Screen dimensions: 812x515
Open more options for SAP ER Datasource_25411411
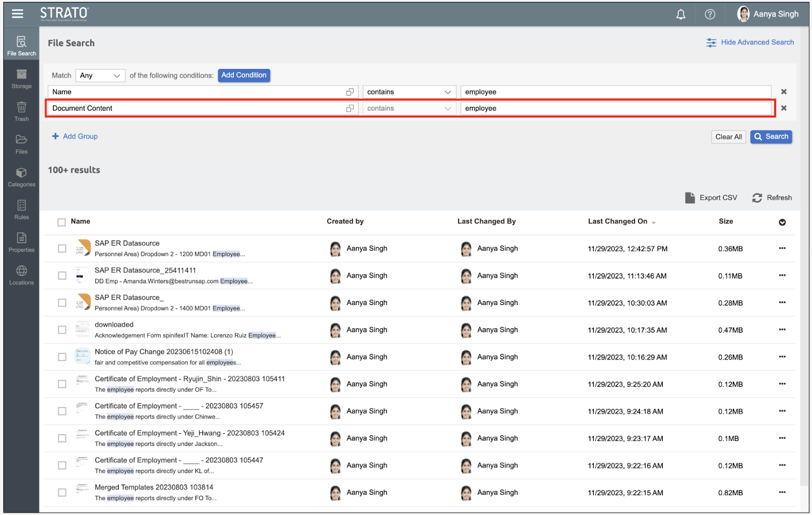pos(782,276)
